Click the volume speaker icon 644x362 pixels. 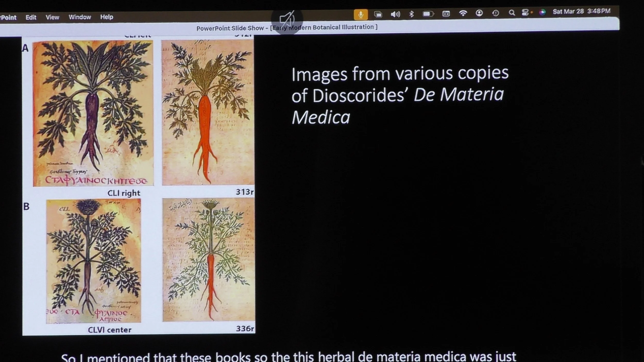[395, 14]
